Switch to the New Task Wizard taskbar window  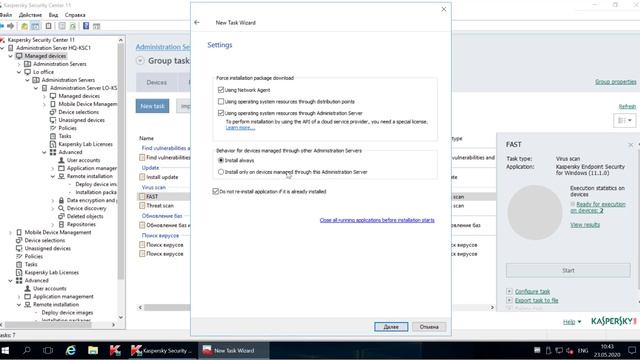[x=234, y=351]
